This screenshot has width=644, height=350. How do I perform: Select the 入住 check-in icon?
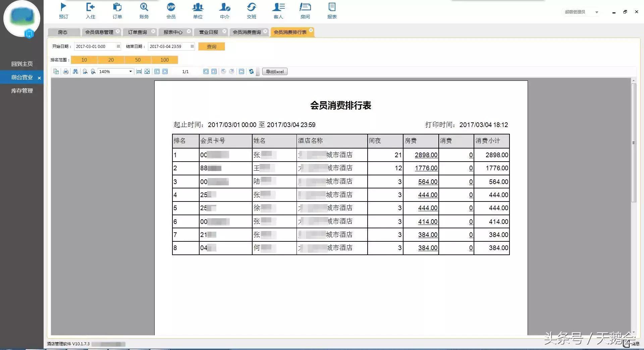pos(90,10)
